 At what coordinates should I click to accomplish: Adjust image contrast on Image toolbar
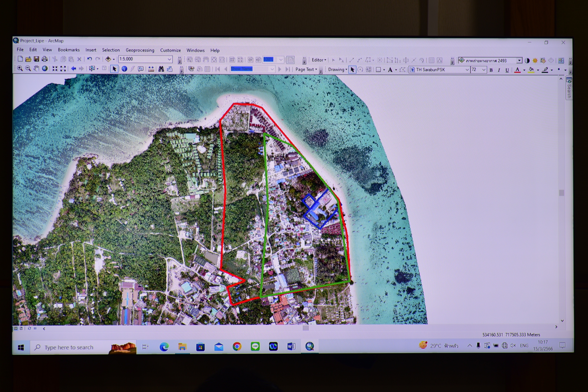[x=527, y=60]
